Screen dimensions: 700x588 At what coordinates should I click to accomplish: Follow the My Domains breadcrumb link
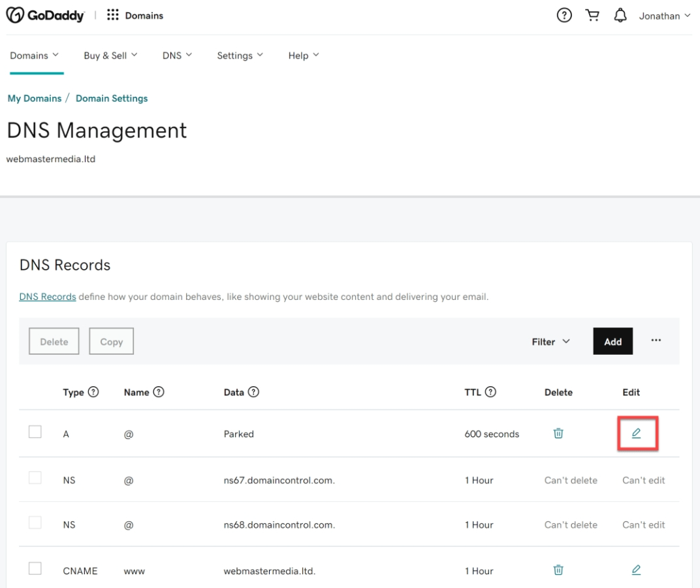point(34,99)
